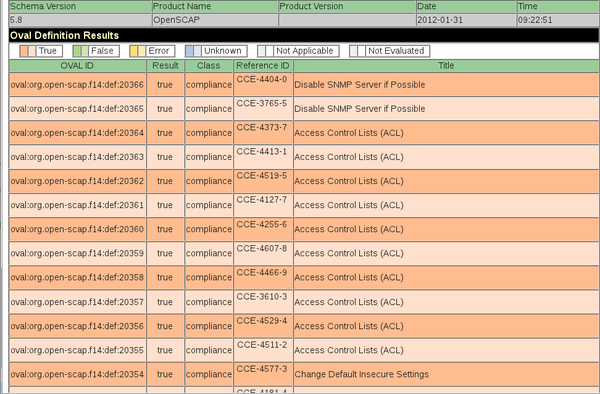
Task: Select reference ID CCE-4519-5
Action: pyautogui.click(x=262, y=176)
